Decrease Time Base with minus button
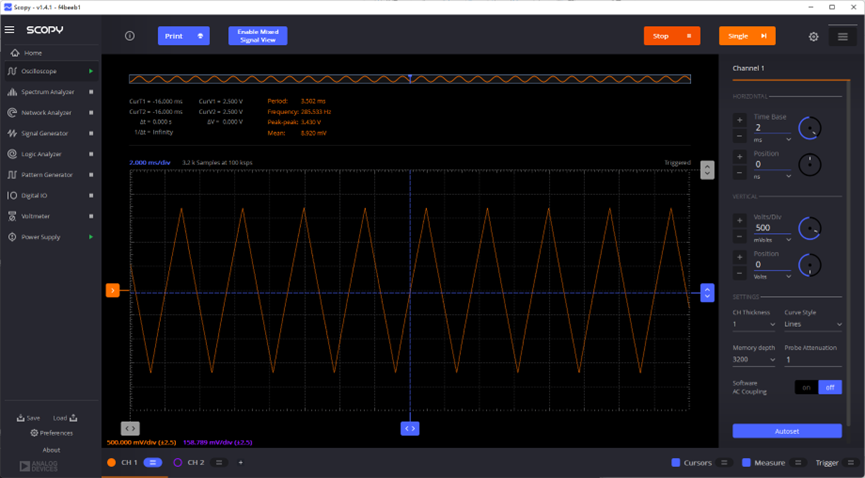The image size is (865, 478). coord(740,136)
